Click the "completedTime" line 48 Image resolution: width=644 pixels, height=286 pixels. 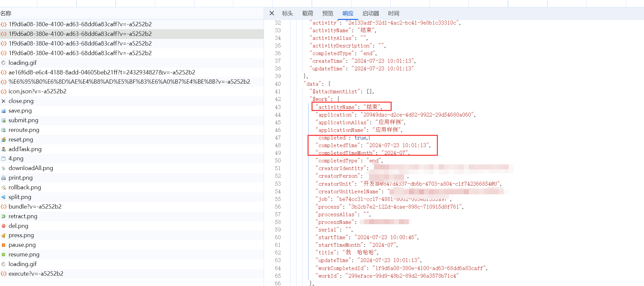tap(373, 145)
